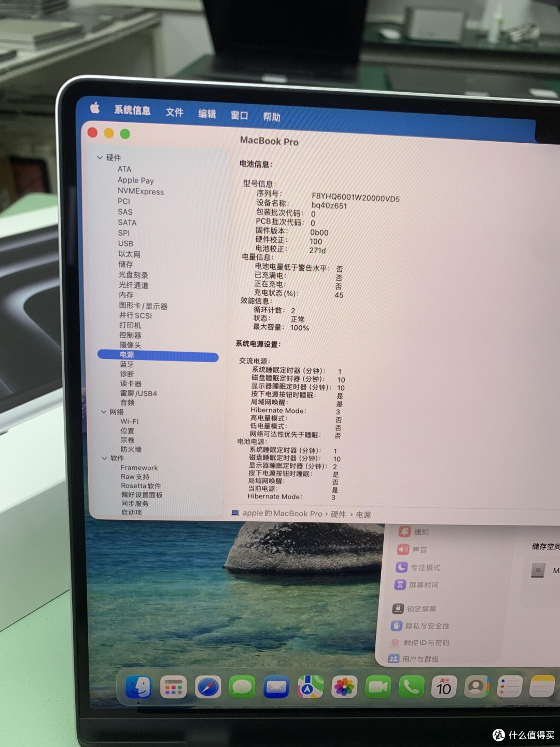560x747 pixels.
Task: Select 宗卷 under 网络
Action: (x=128, y=440)
